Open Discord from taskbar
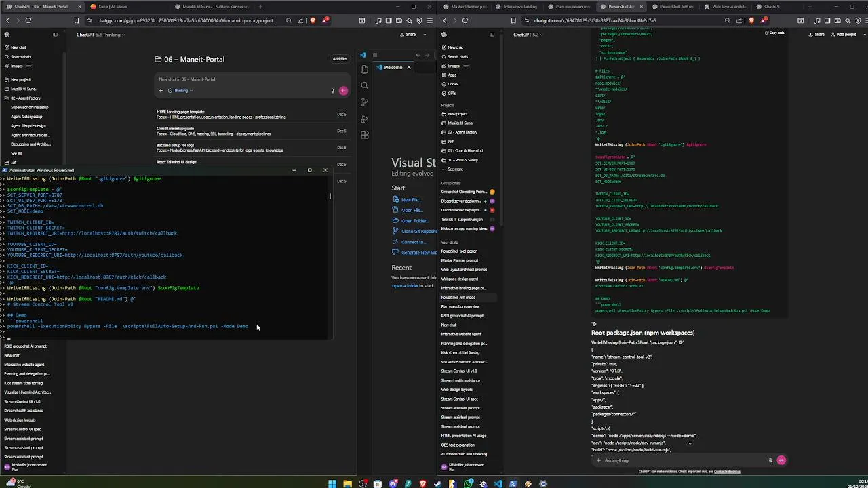The height and width of the screenshot is (488, 868). 393,484
